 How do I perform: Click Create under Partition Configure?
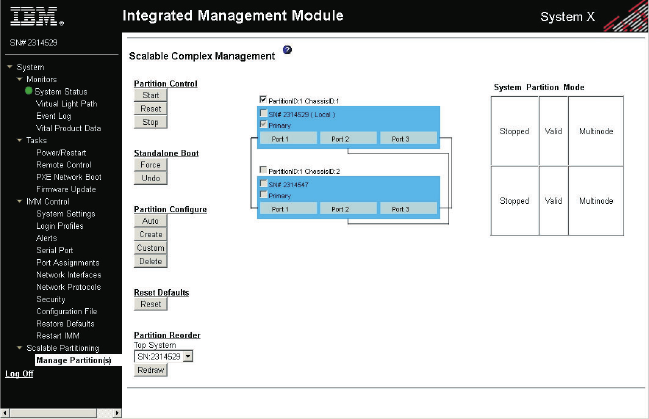(x=151, y=234)
